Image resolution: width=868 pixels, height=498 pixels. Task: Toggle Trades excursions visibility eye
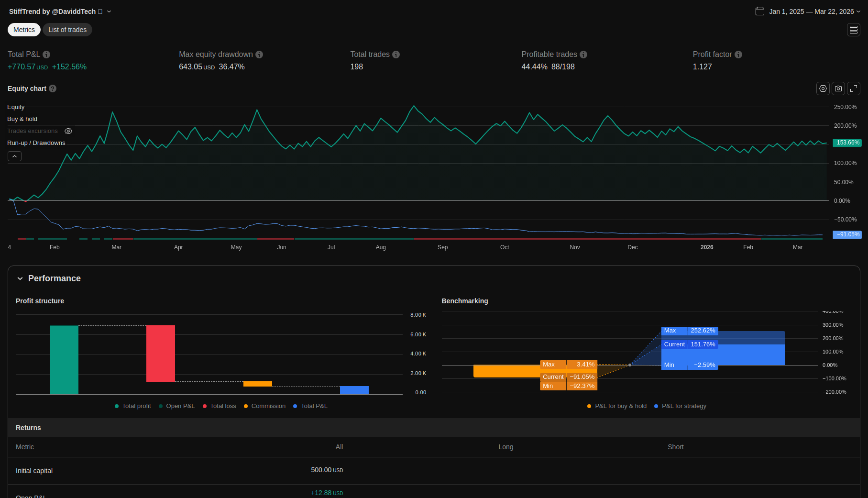coord(68,131)
